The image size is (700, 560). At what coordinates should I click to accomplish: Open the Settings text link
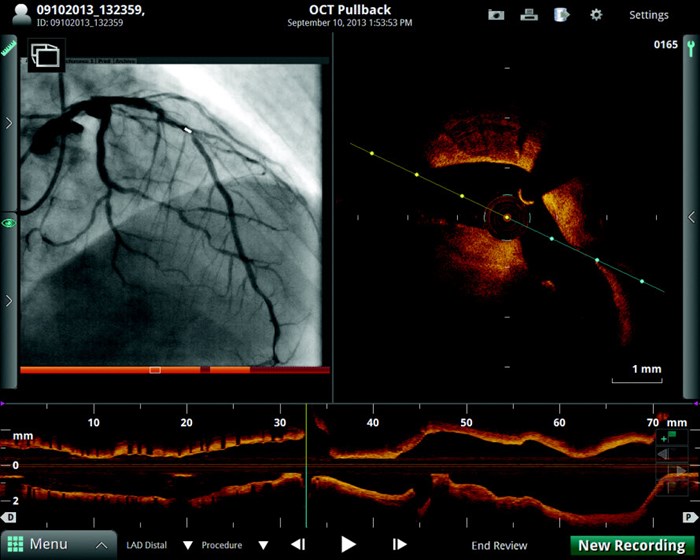click(649, 15)
